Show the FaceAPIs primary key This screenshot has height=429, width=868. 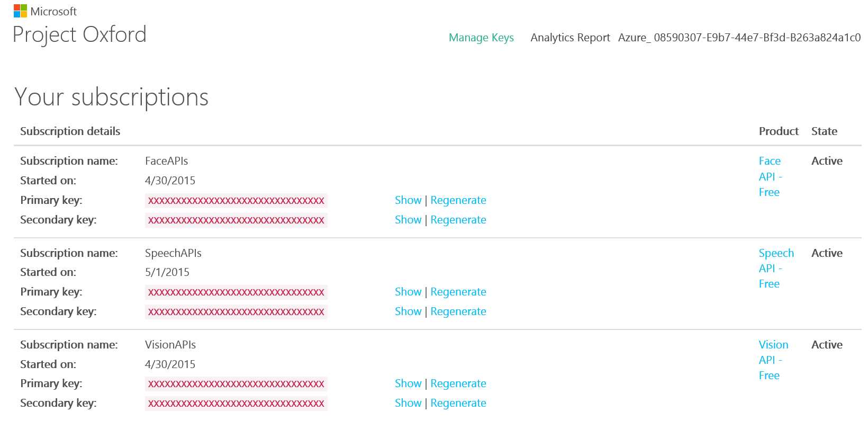click(408, 200)
